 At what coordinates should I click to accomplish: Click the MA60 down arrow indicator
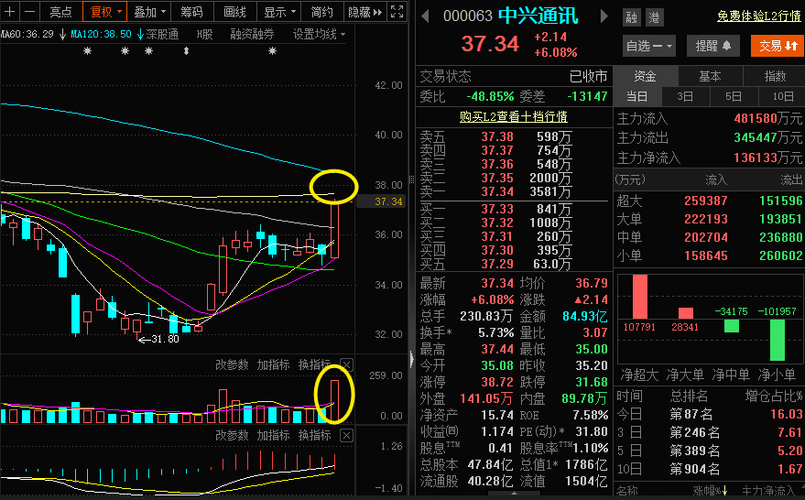click(x=62, y=34)
